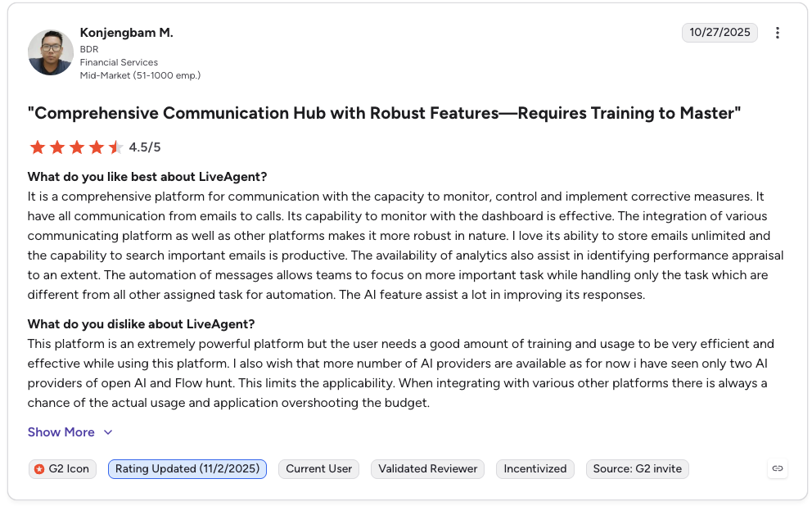The image size is (812, 506).
Task: Click the Source: G2 invite tag
Action: coord(638,468)
